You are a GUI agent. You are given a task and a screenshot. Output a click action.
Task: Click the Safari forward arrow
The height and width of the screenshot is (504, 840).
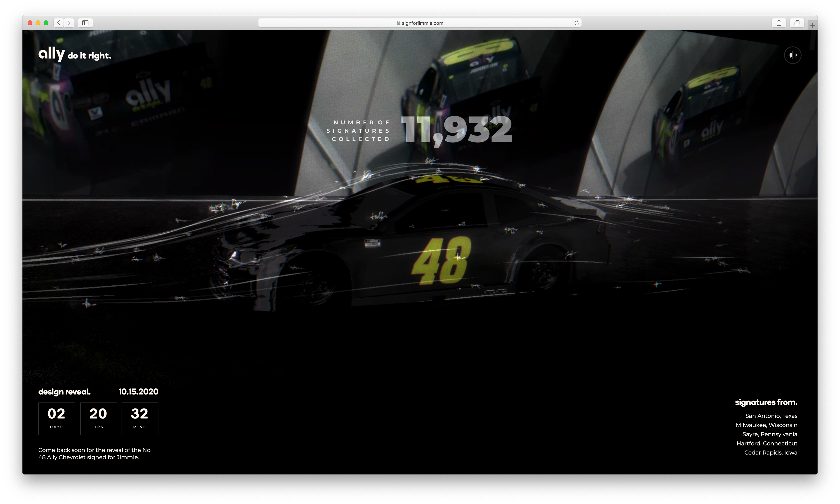[69, 23]
